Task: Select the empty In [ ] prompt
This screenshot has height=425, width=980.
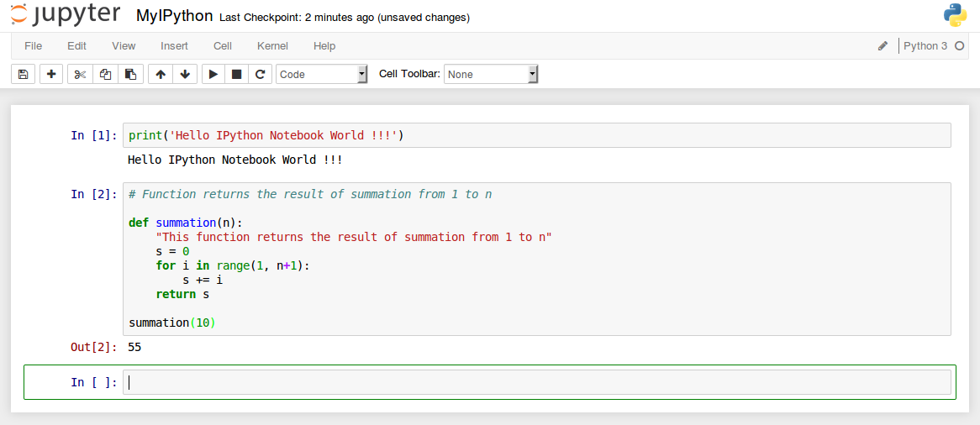Action: click(94, 382)
